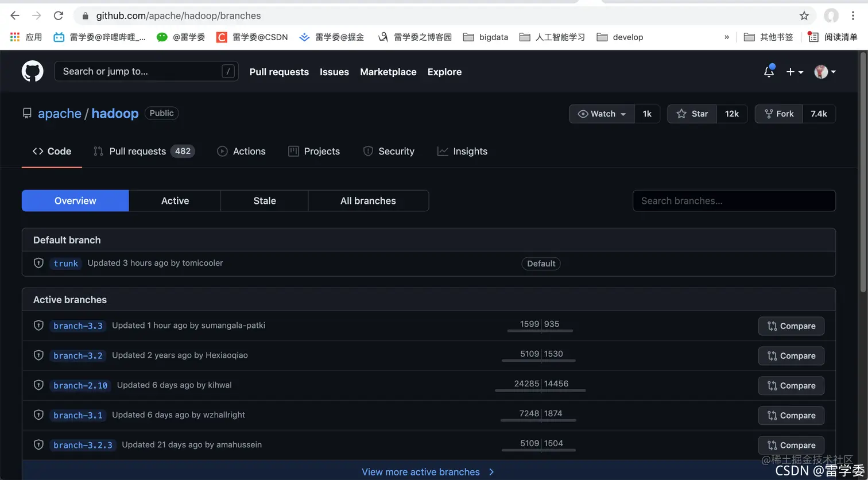The height and width of the screenshot is (480, 868).
Task: Open branch-3.2.3
Action: pyautogui.click(x=83, y=446)
